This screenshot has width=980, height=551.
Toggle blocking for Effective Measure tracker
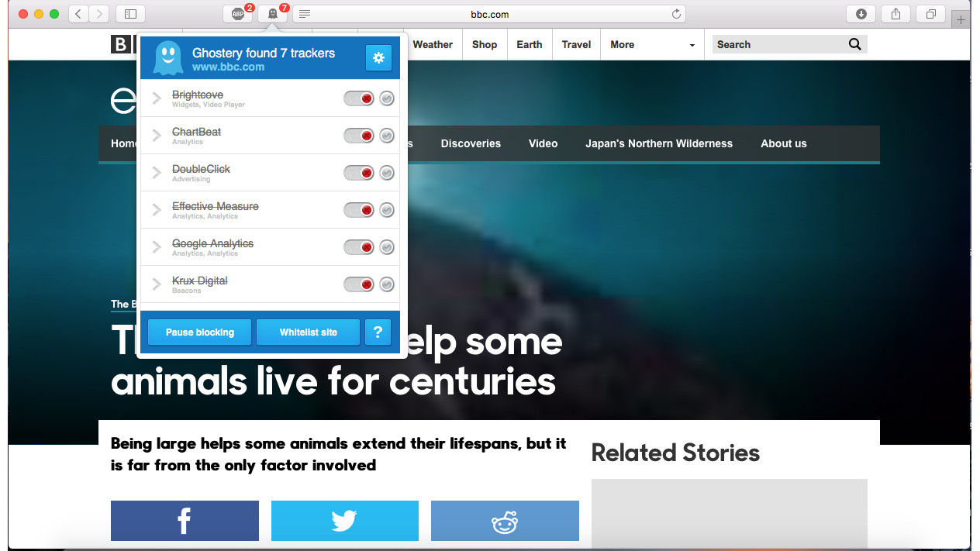pos(359,210)
